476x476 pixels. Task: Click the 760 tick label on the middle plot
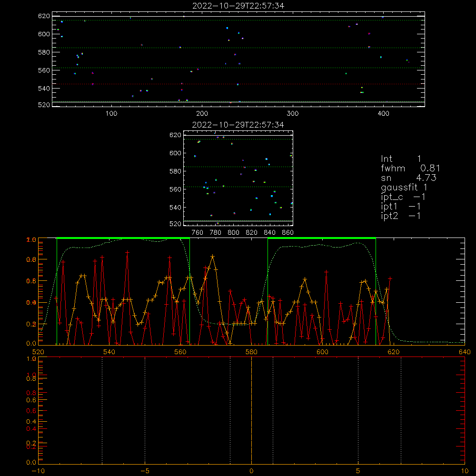[x=198, y=233]
